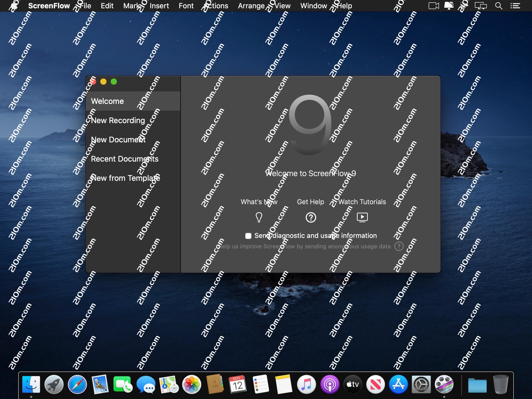The height and width of the screenshot is (399, 532).
Task: Choose New from Template sidebar item
Action: coord(125,178)
